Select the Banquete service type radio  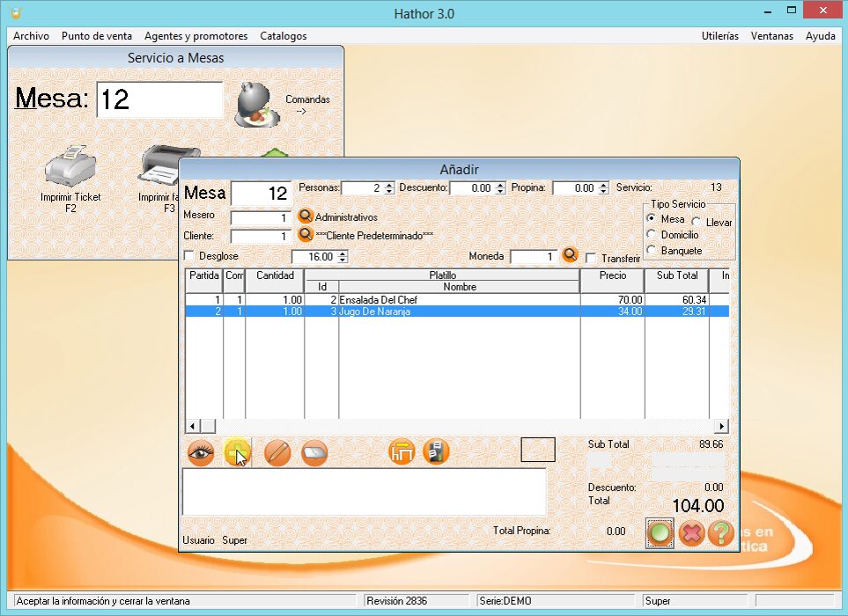(x=652, y=250)
